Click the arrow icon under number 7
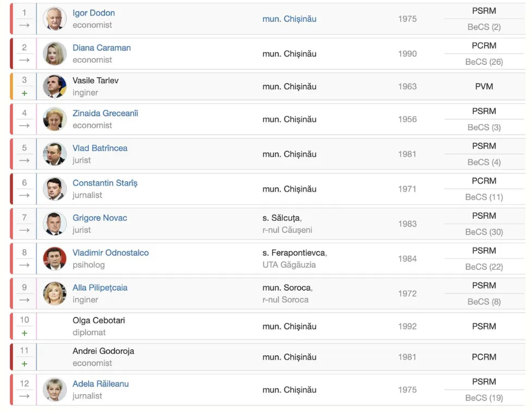 point(24,230)
